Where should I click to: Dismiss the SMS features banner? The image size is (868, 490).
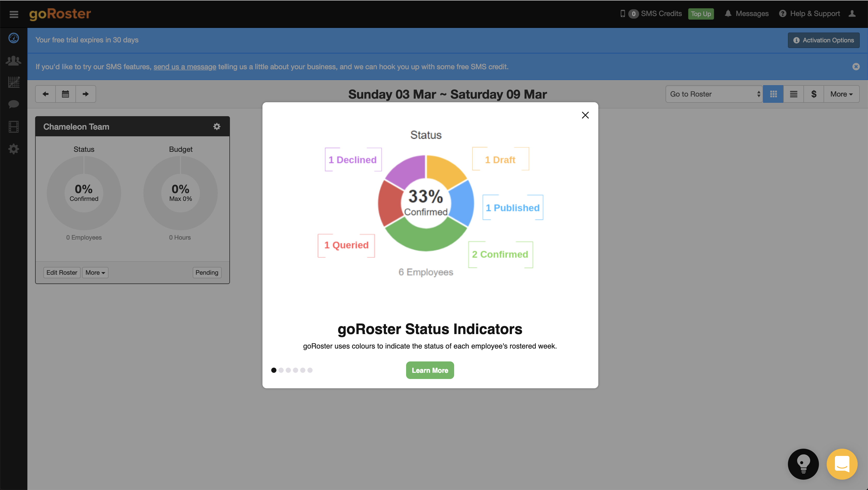856,67
